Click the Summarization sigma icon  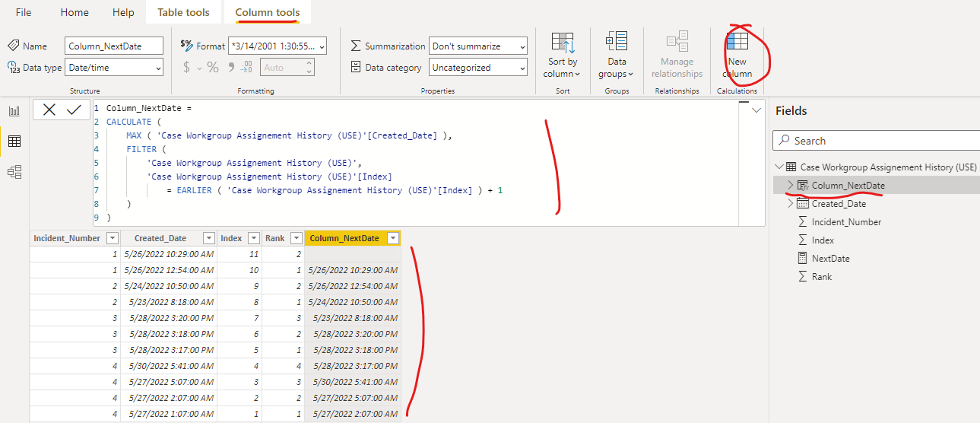(356, 46)
